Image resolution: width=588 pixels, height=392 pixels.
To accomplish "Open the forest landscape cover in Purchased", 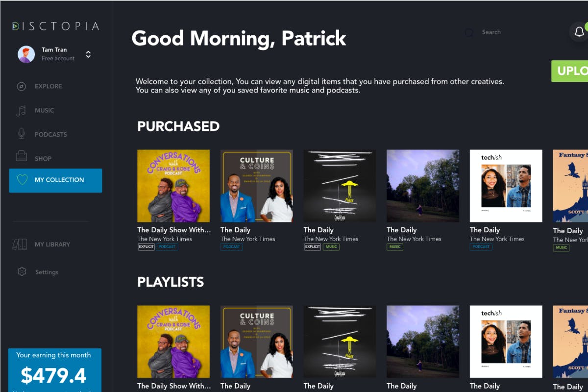I will pyautogui.click(x=423, y=186).
